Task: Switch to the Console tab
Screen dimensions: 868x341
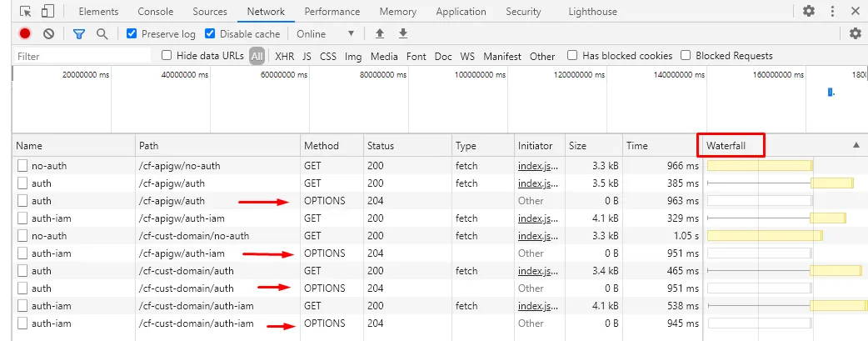Action: pyautogui.click(x=156, y=12)
